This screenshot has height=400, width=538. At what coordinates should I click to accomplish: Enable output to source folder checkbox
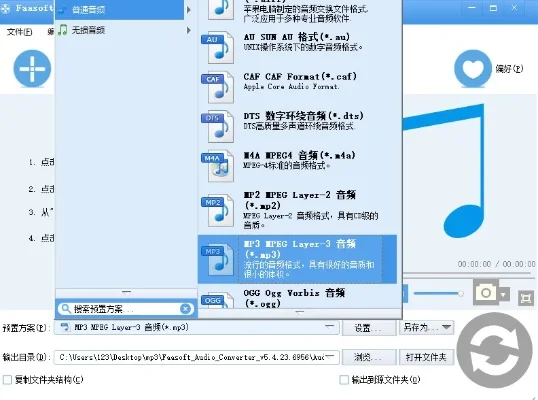(x=344, y=380)
